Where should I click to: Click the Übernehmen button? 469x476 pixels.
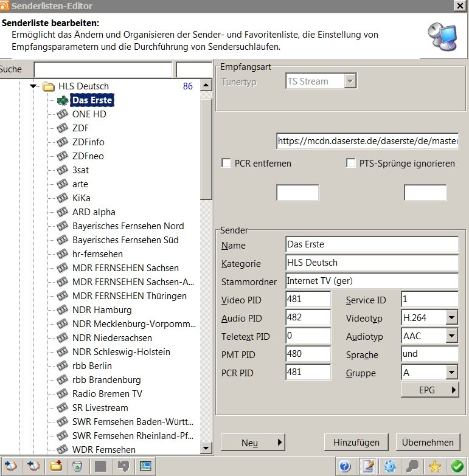[428, 443]
